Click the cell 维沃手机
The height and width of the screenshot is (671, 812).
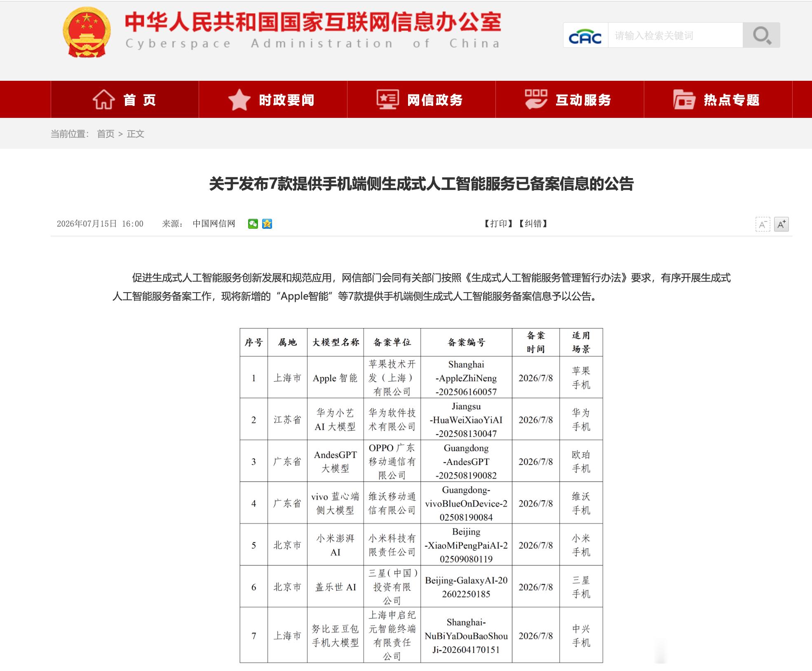click(581, 503)
